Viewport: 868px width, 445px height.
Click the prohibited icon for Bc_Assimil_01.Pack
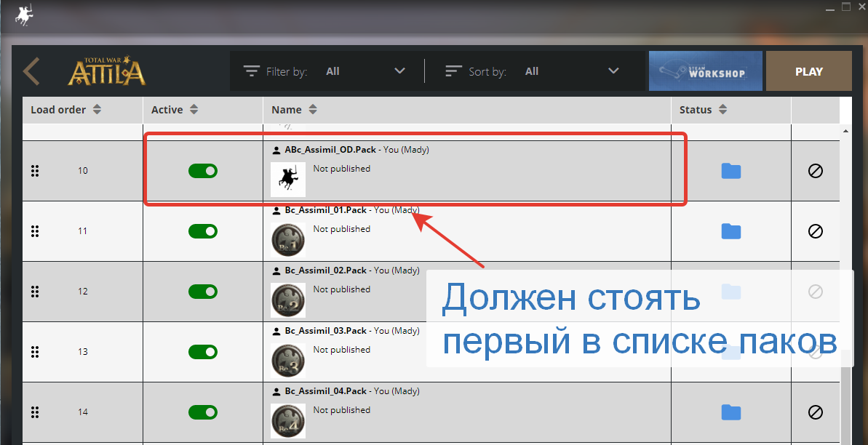click(x=816, y=231)
